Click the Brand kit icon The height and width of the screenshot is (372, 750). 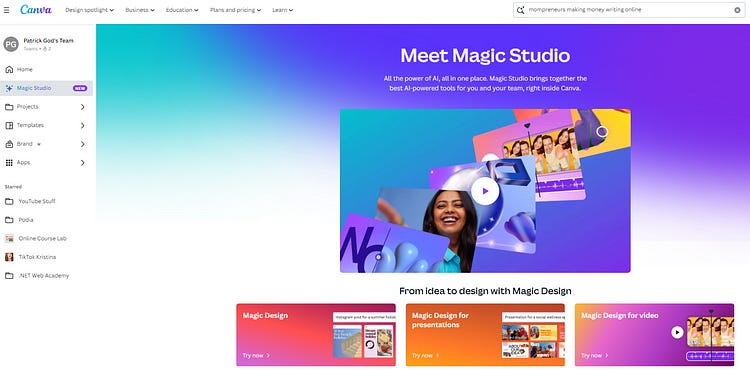(x=9, y=144)
